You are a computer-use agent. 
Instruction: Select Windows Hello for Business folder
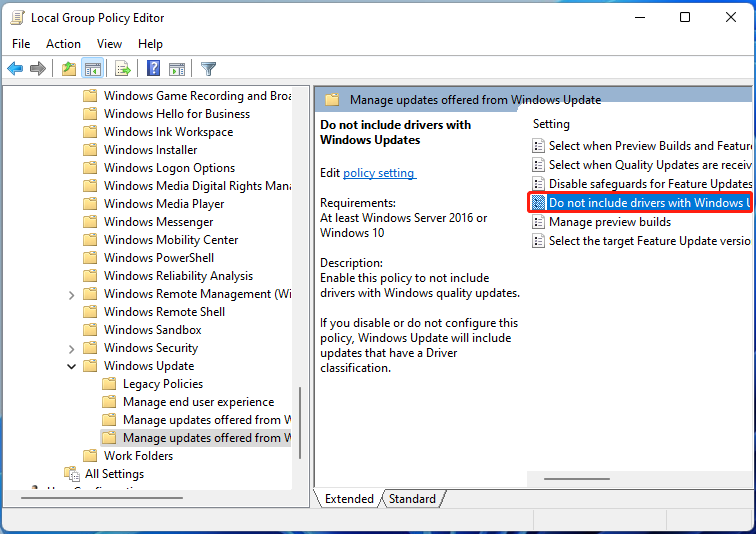177,114
